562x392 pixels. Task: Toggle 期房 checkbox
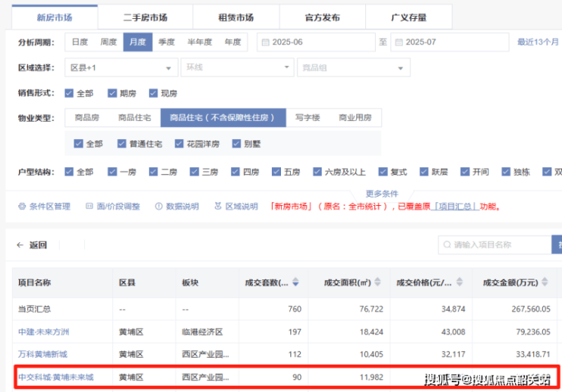click(112, 93)
